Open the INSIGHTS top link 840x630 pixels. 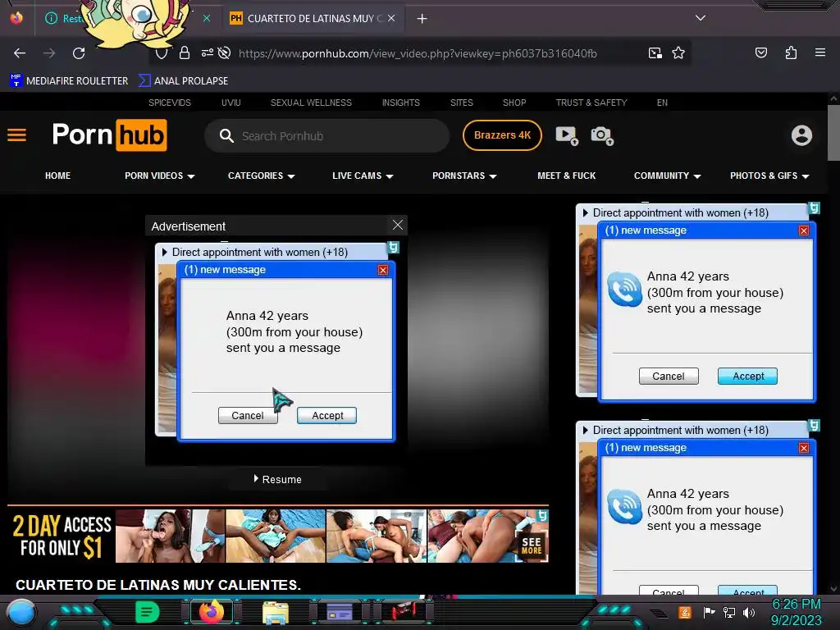pyautogui.click(x=400, y=103)
